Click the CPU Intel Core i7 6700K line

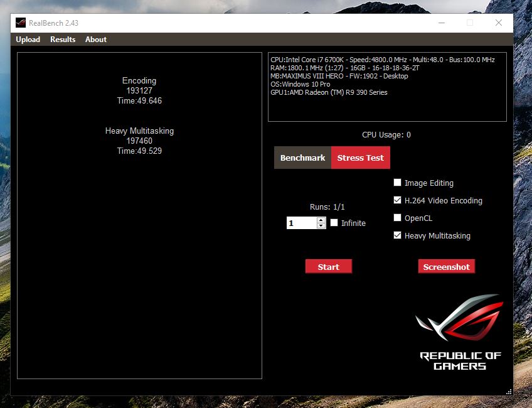click(x=383, y=60)
